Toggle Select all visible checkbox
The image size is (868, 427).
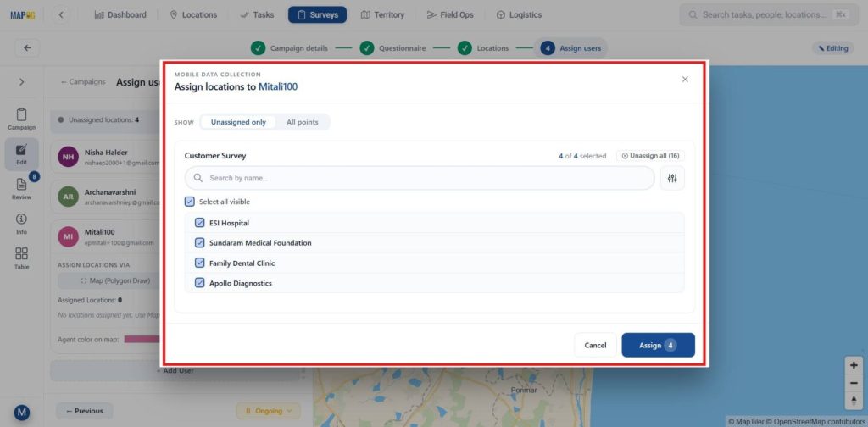pyautogui.click(x=190, y=202)
